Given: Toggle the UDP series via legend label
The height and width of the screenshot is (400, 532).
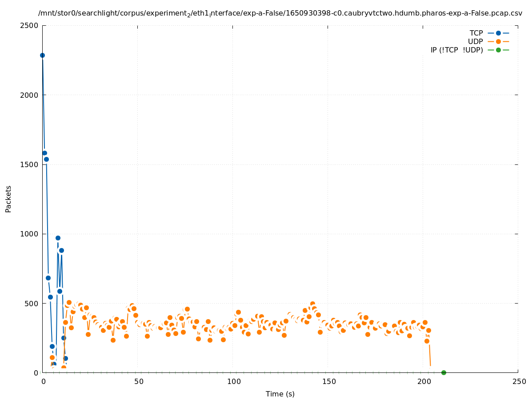Looking at the screenshot, I should pos(475,41).
